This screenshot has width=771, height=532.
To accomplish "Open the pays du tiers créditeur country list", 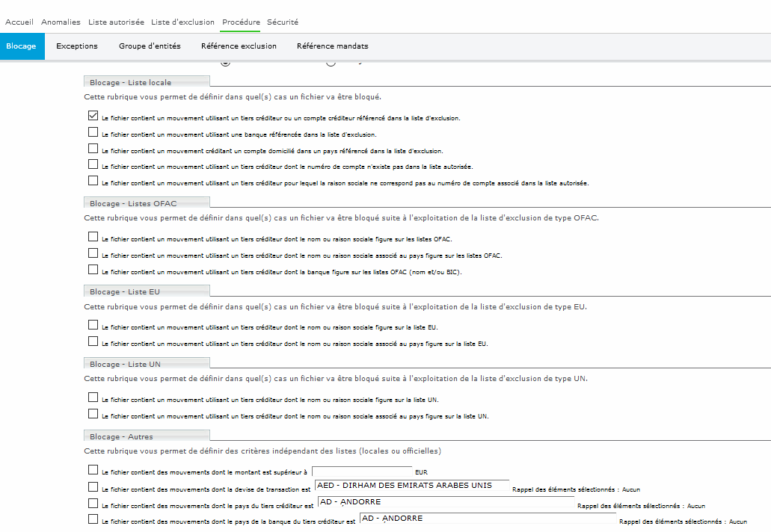I will (446, 502).
